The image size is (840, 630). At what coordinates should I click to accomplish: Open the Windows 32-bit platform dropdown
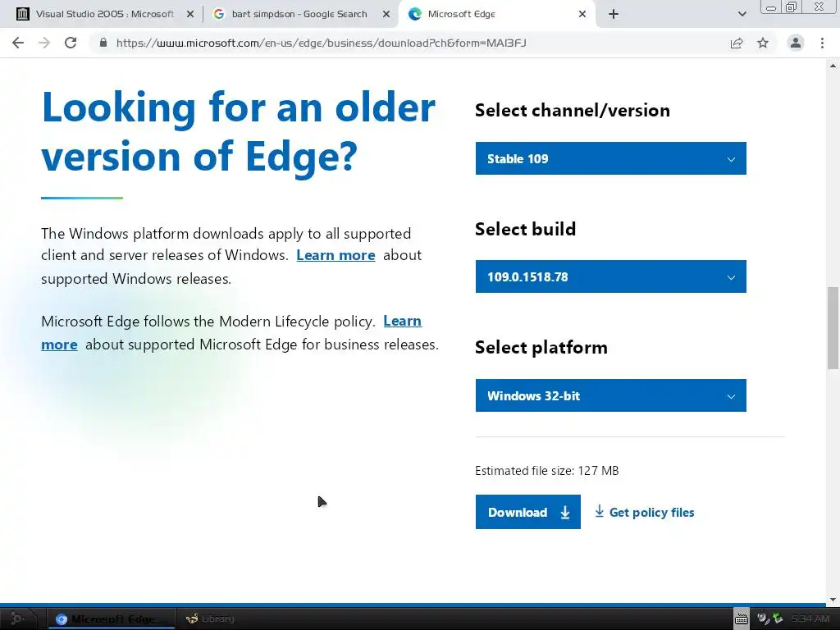pyautogui.click(x=610, y=396)
